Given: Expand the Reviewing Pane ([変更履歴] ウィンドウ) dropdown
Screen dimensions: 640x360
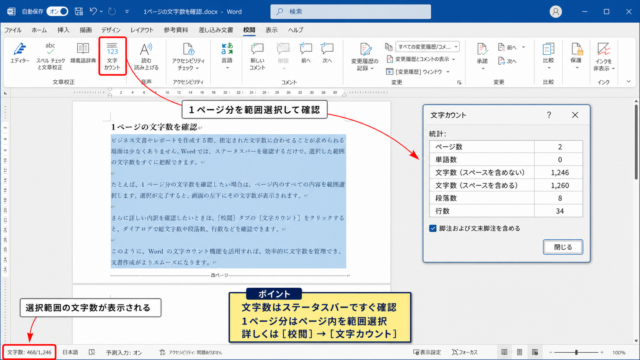Looking at the screenshot, I should point(448,72).
